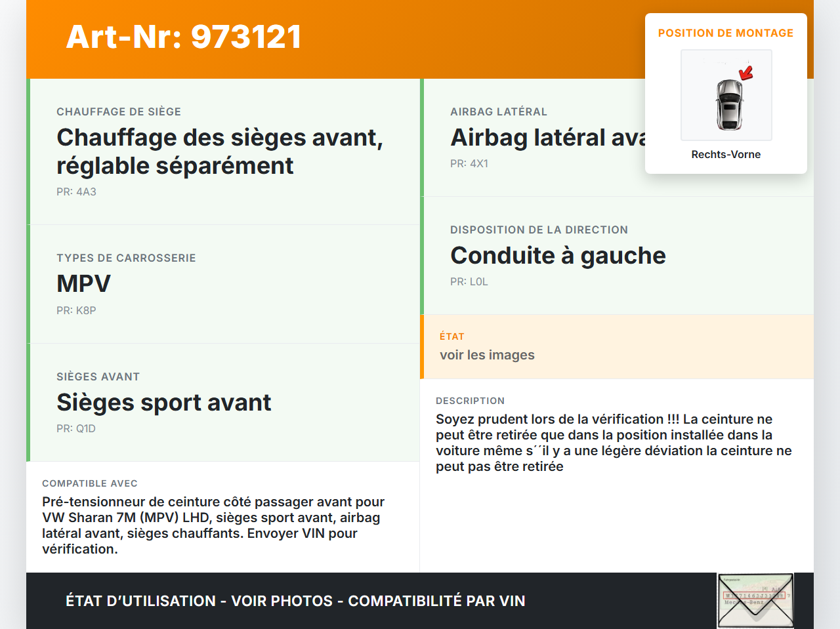Toggle the orange bar next to ÉTAT
The width and height of the screenshot is (840, 629).
coord(423,347)
